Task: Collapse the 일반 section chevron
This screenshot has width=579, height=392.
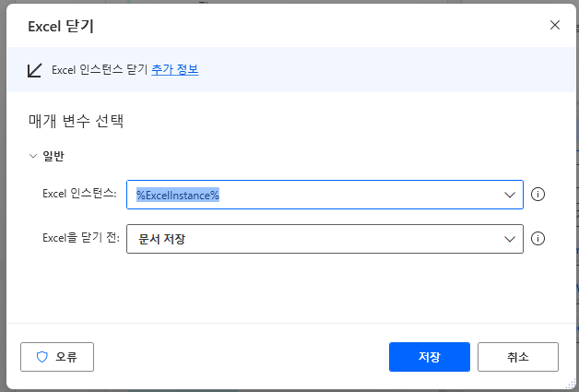Action: point(33,156)
